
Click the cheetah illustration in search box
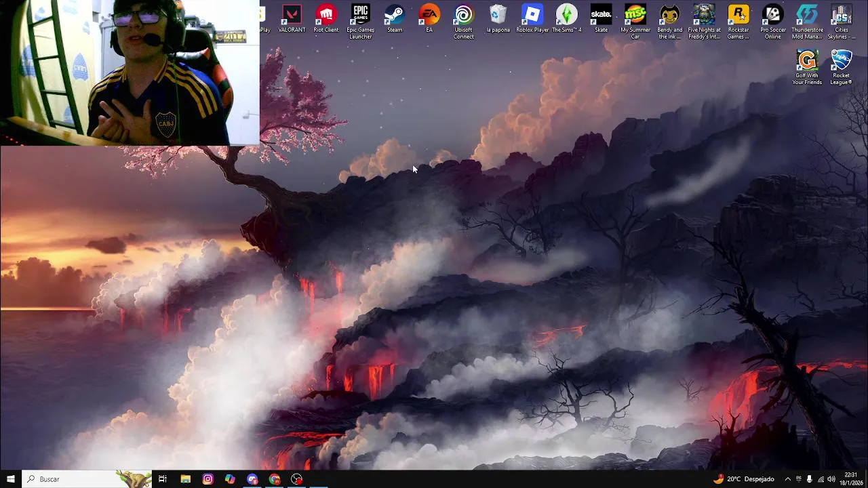pos(133,479)
